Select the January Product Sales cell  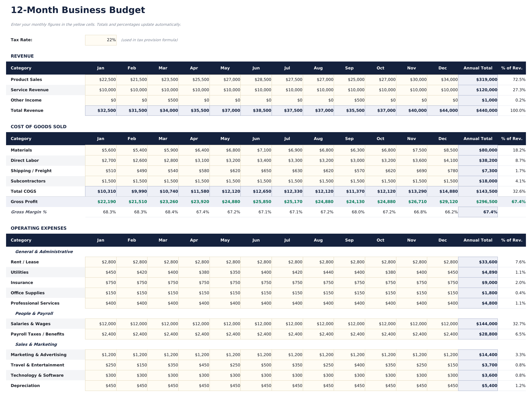click(101, 79)
